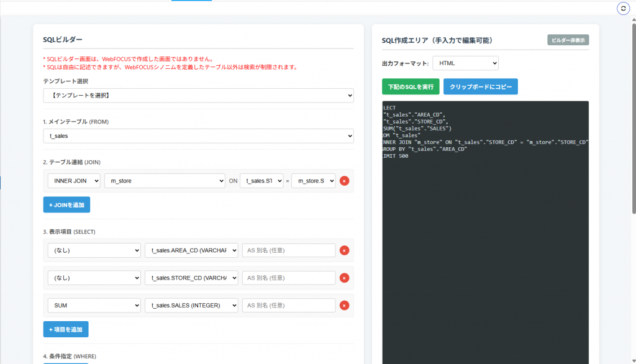This screenshot has height=364, width=636.
Task: Delete the t_sales.AREA_CD select row
Action: (x=344, y=250)
